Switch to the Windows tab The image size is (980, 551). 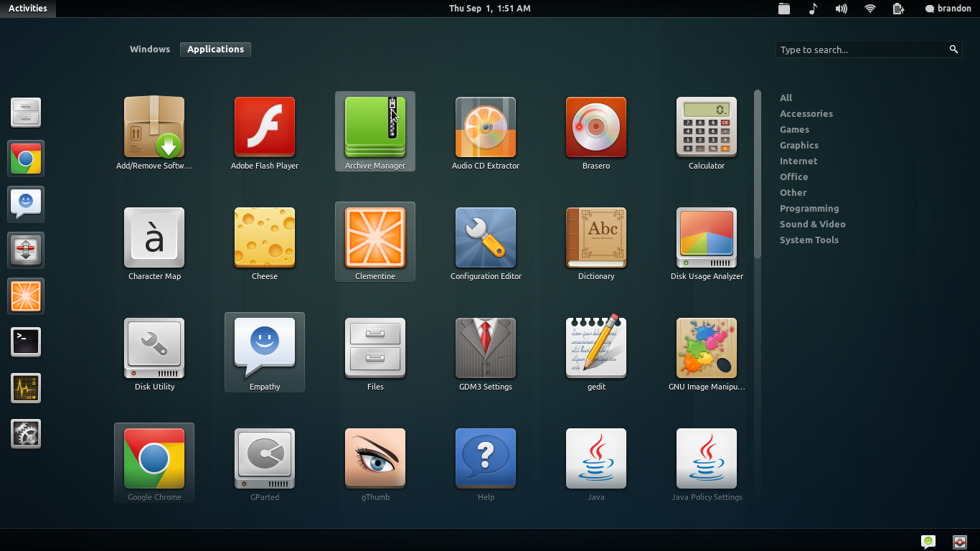pos(150,50)
